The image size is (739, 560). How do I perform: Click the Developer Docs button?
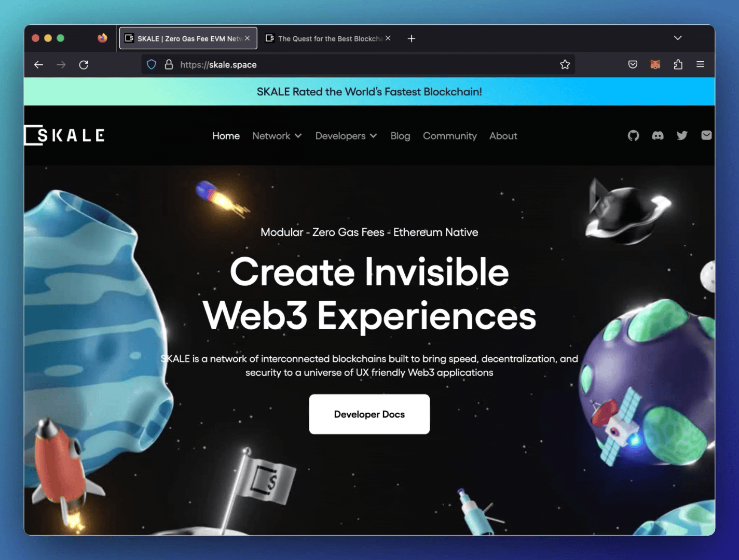point(369,414)
